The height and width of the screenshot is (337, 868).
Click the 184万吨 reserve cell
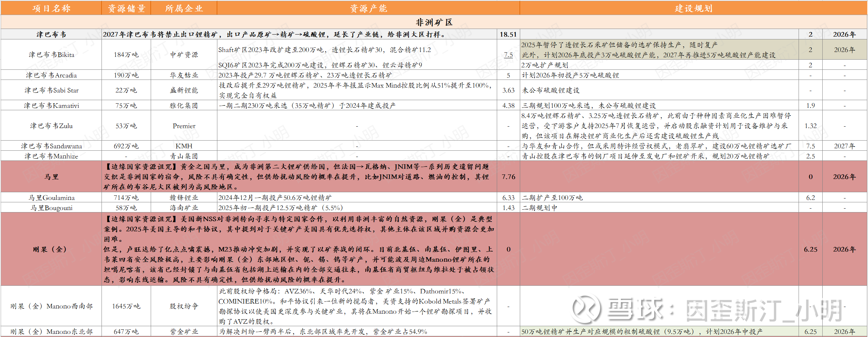click(126, 55)
